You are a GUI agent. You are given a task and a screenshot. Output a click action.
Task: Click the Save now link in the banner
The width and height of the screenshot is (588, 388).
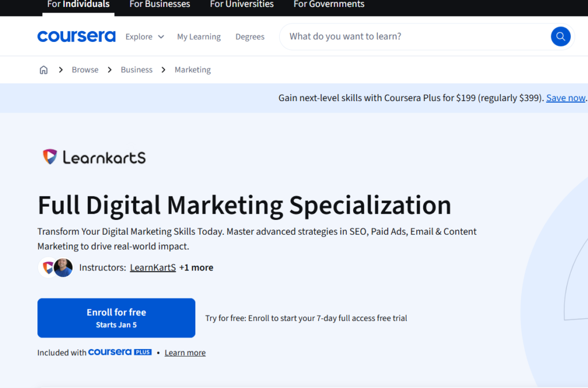click(565, 98)
